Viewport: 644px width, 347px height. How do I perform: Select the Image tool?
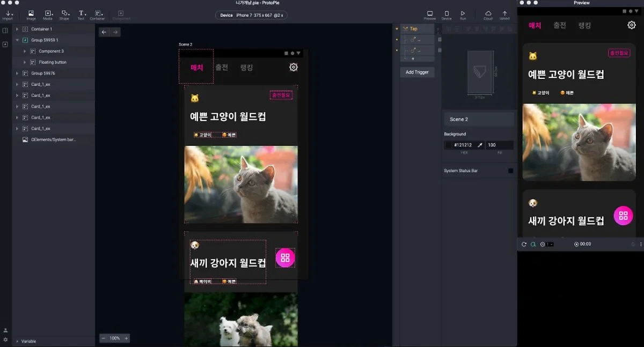pyautogui.click(x=31, y=14)
